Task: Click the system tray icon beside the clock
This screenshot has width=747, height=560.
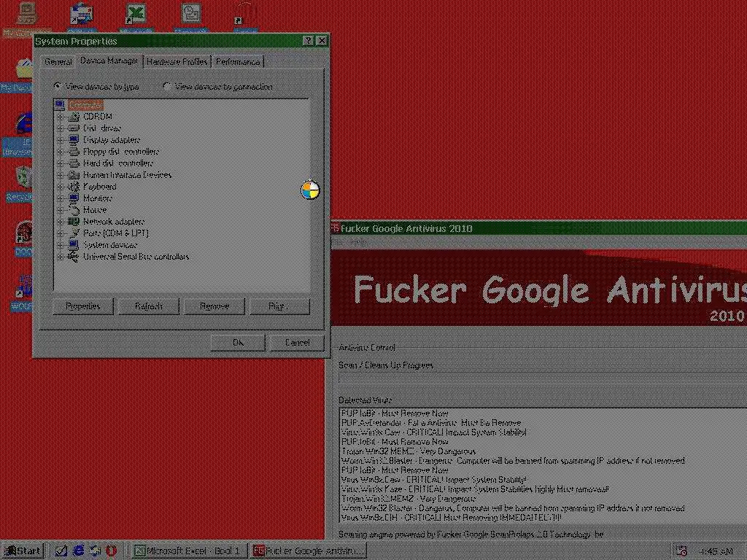Action: tap(682, 551)
